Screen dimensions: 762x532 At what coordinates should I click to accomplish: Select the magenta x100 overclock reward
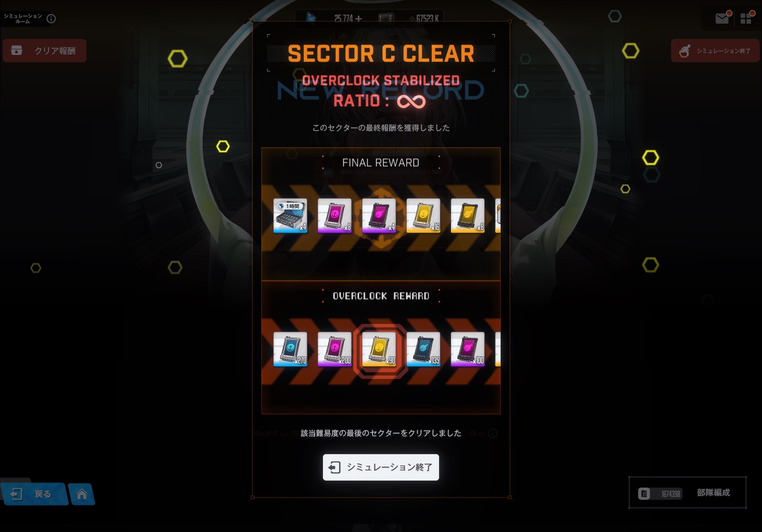point(468,349)
